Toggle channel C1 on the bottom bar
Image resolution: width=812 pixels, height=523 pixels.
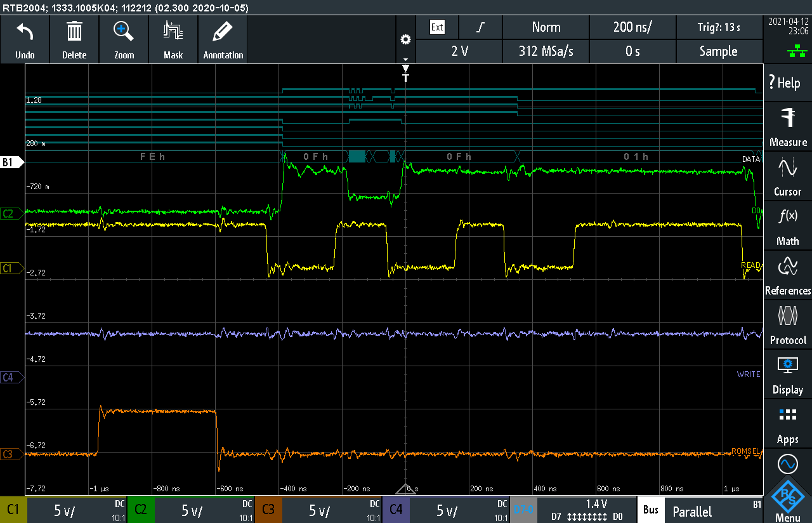coord(13,510)
